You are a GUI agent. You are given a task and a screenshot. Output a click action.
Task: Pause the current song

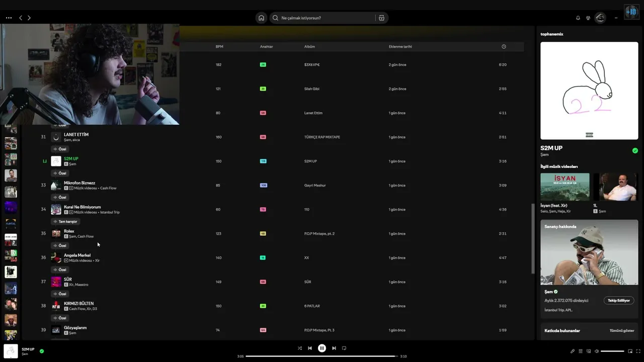tap(322, 348)
